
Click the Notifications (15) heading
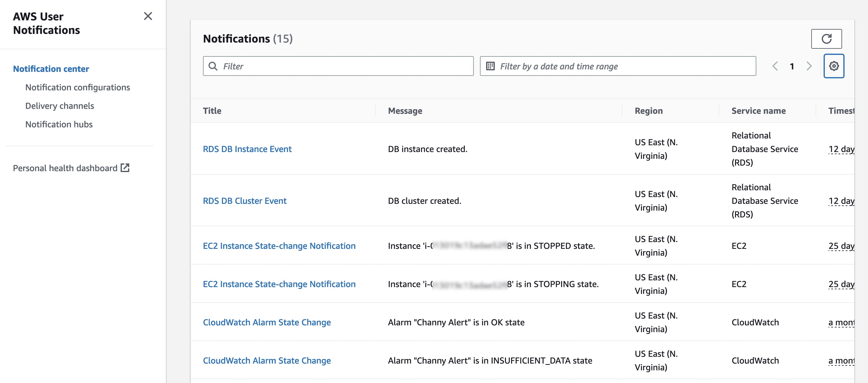point(248,39)
